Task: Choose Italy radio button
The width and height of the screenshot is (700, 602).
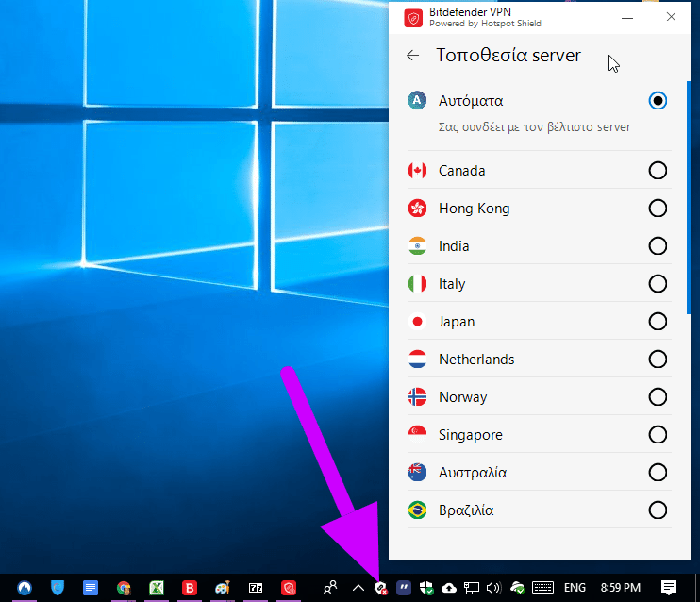Action: click(658, 284)
